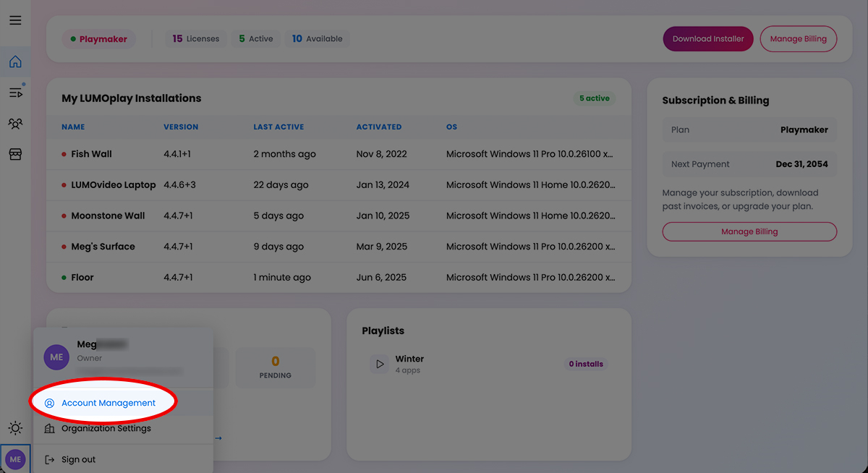Click version 4.4.1+1 of Fish Wall
Screen dimensions: 868x473
click(x=178, y=154)
